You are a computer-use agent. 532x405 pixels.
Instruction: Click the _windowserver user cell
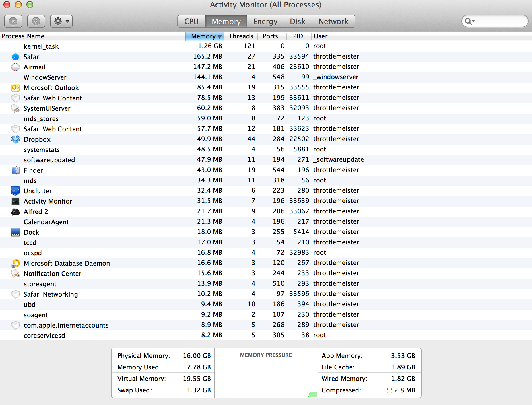click(336, 77)
